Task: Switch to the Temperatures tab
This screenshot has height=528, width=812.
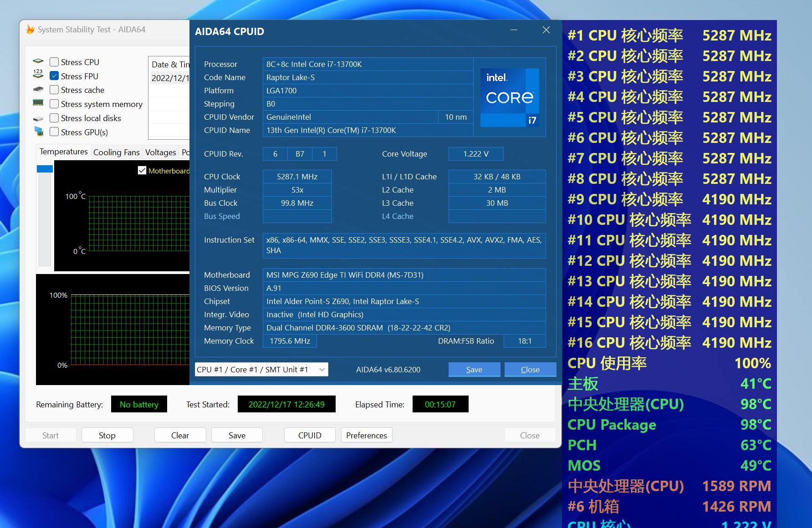Action: 63,152
